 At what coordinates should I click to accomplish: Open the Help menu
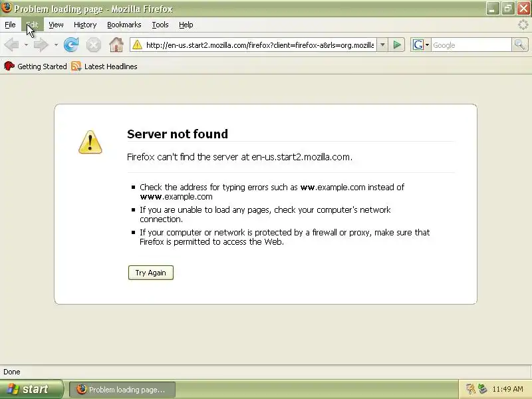click(186, 25)
